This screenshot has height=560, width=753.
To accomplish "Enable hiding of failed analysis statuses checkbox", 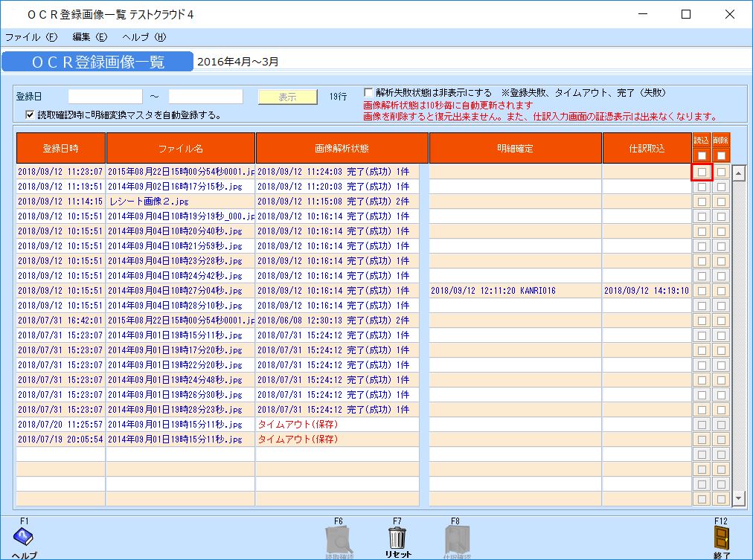I will click(x=367, y=91).
